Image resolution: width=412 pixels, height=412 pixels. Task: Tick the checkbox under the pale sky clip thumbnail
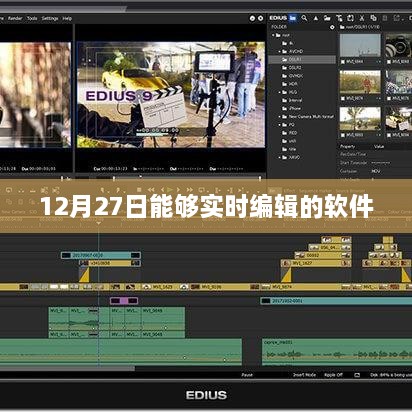coord(343,62)
